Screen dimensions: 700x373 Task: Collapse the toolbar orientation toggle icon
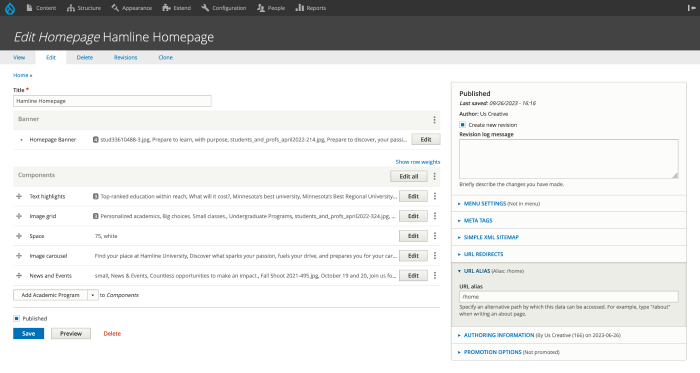click(691, 8)
